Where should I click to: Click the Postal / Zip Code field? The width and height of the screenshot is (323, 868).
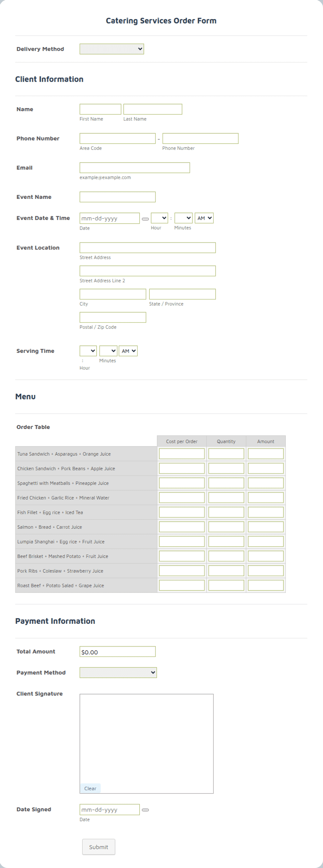click(x=113, y=318)
